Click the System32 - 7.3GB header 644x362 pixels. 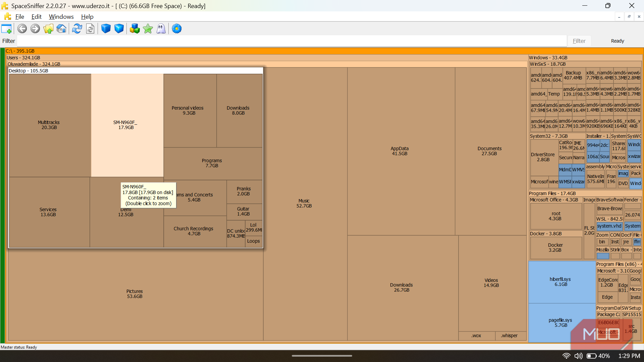[557, 136]
